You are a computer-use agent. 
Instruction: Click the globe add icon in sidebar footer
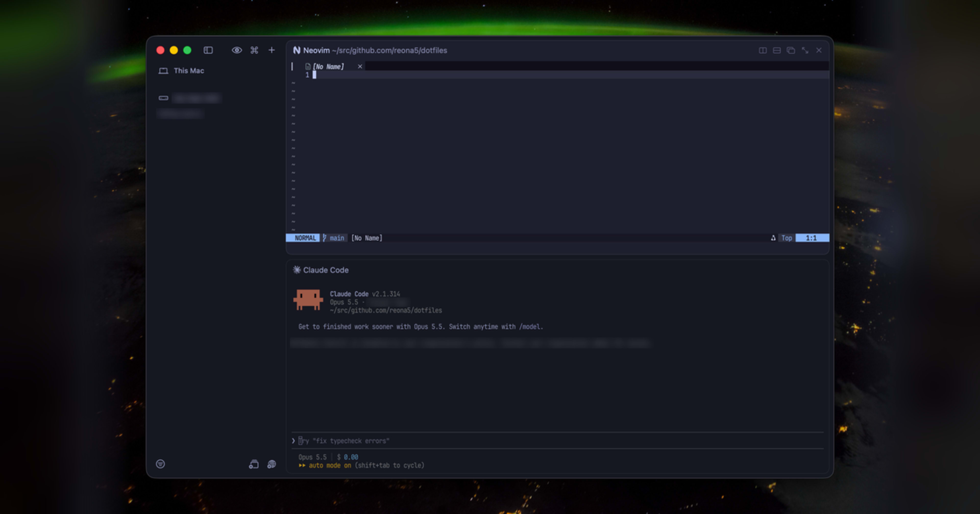[272, 464]
